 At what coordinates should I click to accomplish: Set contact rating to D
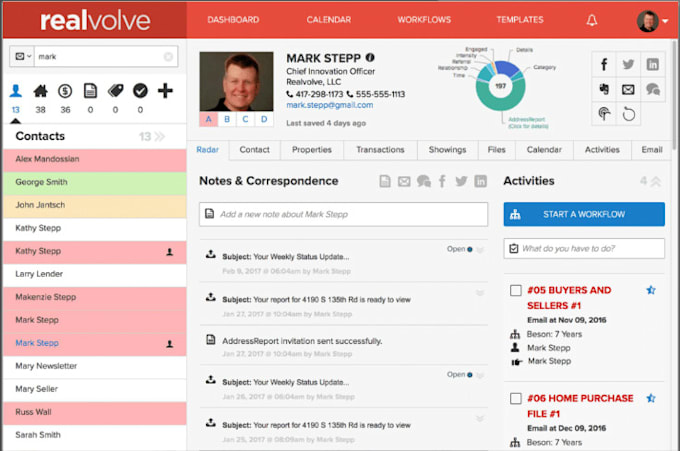pos(264,119)
